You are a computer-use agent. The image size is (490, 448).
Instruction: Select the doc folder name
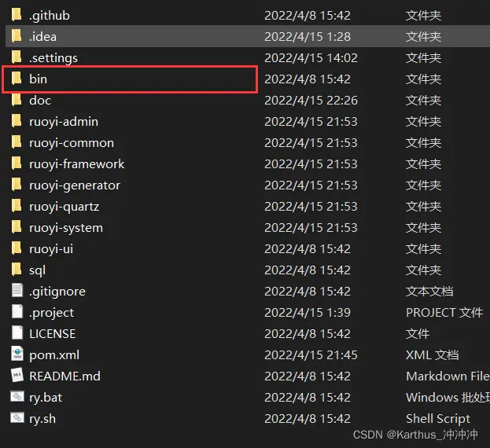click(40, 100)
